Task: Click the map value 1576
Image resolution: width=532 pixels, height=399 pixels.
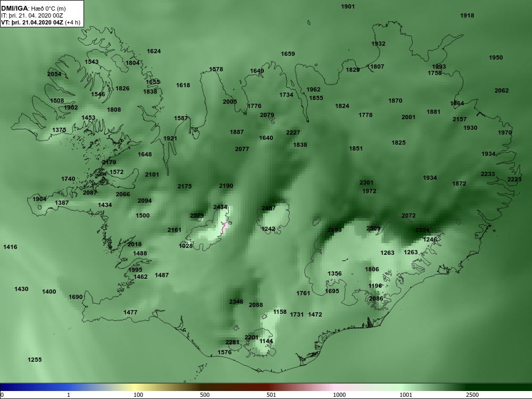Action: coord(225,352)
